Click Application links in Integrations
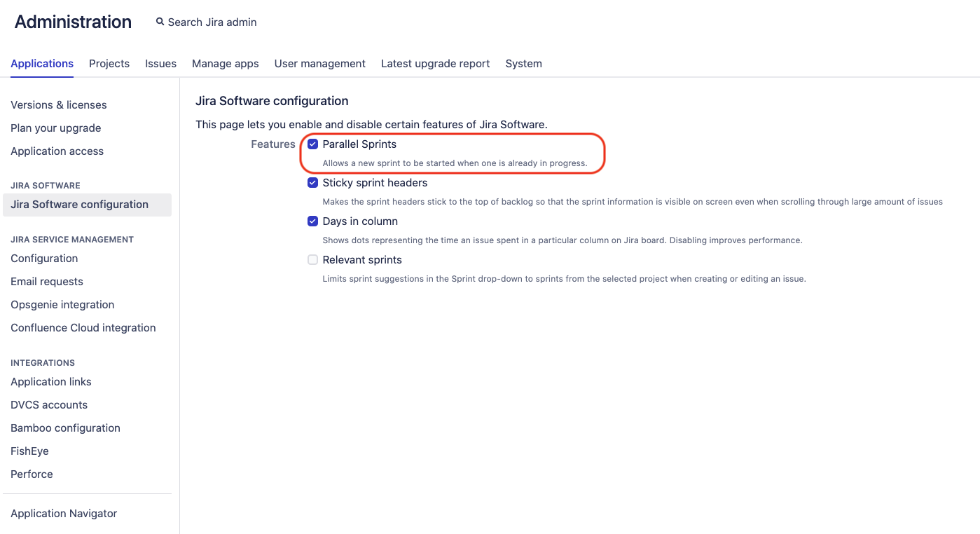Image resolution: width=980 pixels, height=534 pixels. click(51, 382)
